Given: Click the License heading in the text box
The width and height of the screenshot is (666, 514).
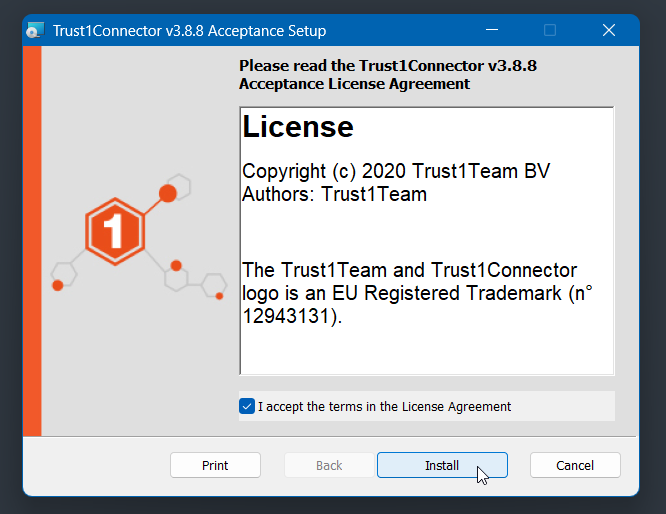Looking at the screenshot, I should [x=298, y=127].
